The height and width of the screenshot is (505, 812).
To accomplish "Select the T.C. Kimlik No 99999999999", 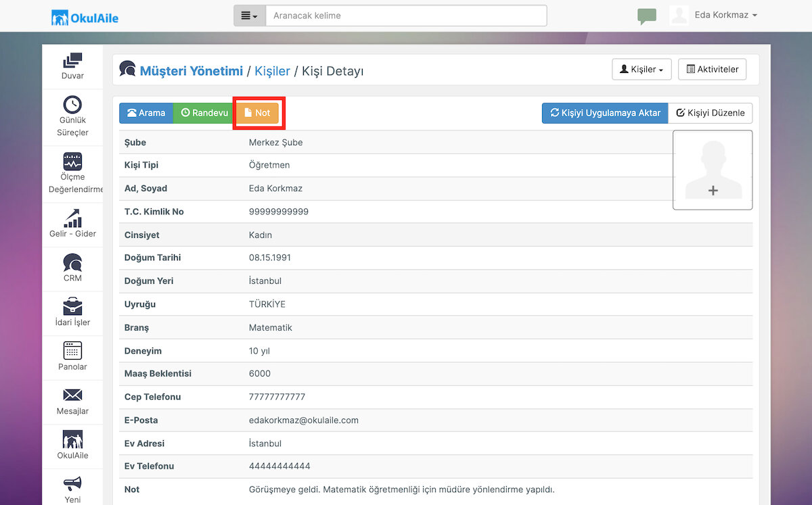I will (x=279, y=212).
